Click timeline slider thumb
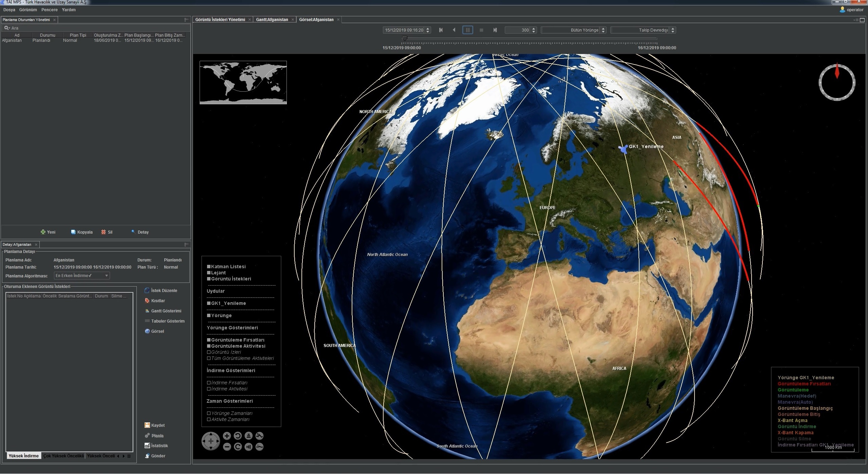This screenshot has width=868, height=474. pyautogui.click(x=404, y=38)
